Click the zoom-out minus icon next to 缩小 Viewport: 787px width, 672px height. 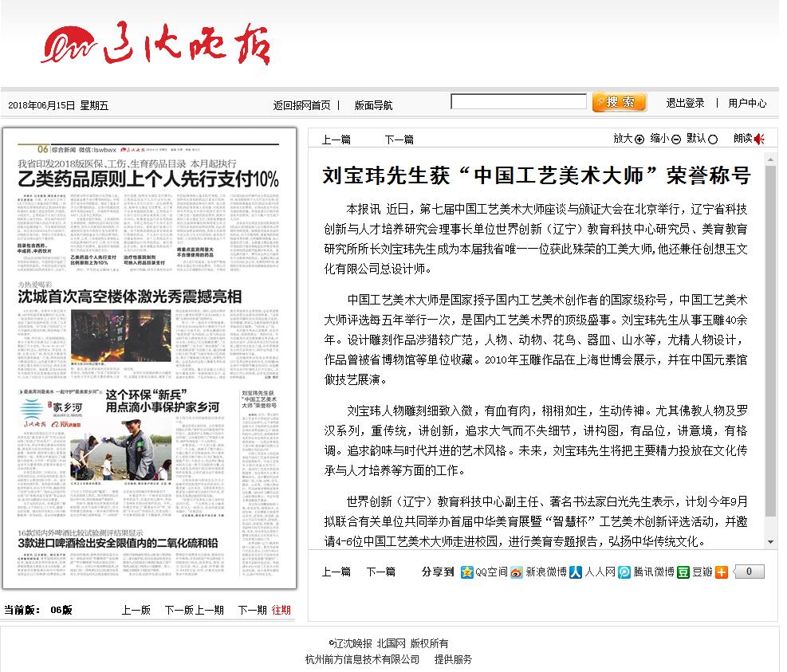[x=676, y=140]
